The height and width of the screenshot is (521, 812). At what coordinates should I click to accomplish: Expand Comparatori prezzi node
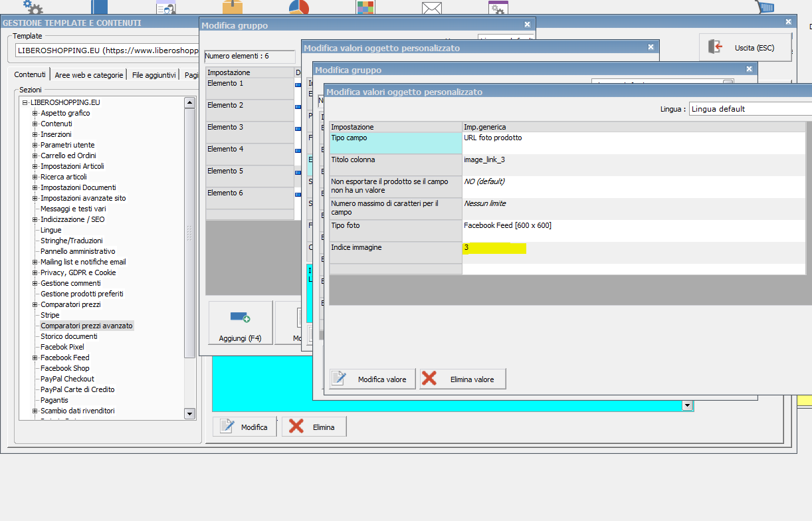(35, 304)
